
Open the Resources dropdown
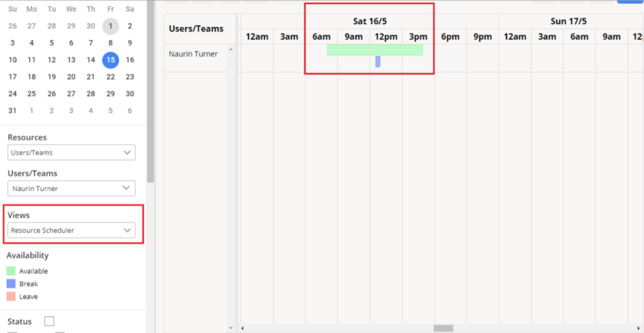click(x=72, y=153)
